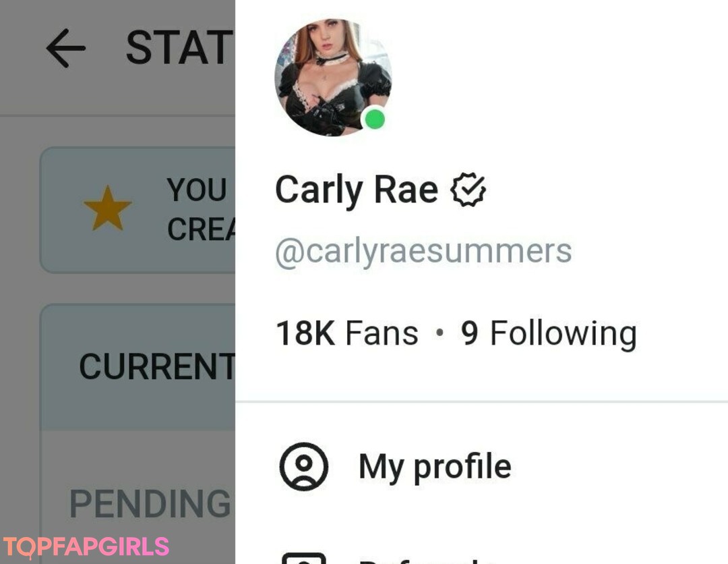Click the Carly Rae display name
This screenshot has width=728, height=564.
click(356, 190)
